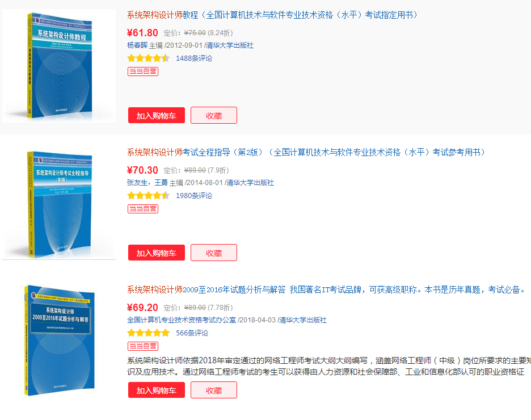
Task: Open the 系统架构设计师教程 book title link
Action: (x=273, y=15)
